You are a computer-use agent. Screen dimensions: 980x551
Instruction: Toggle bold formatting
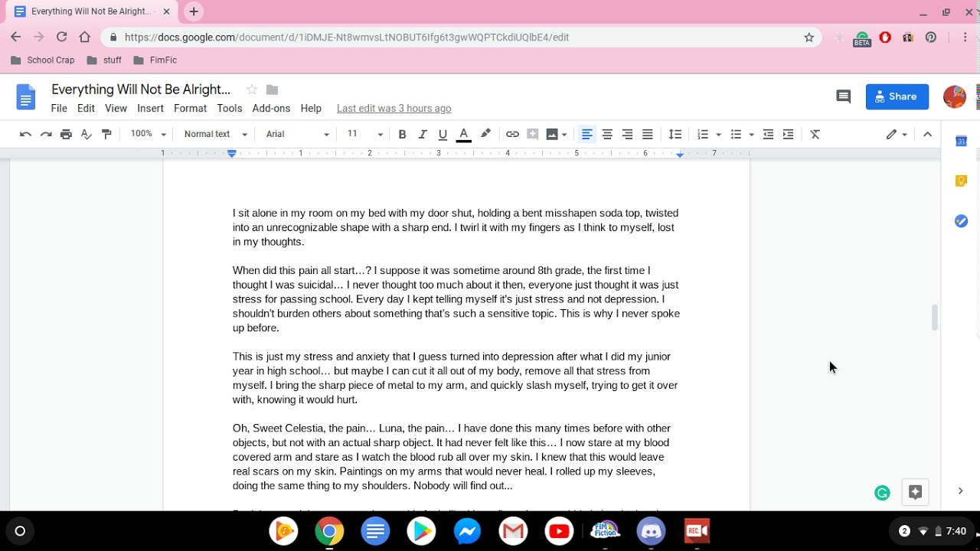[x=402, y=134]
